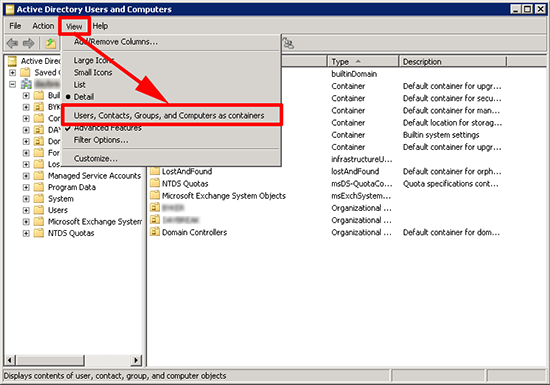Viewport: 550px width, 385px height.
Task: Click the Microsoft Exchange System Objects folder icon
Action: point(155,196)
